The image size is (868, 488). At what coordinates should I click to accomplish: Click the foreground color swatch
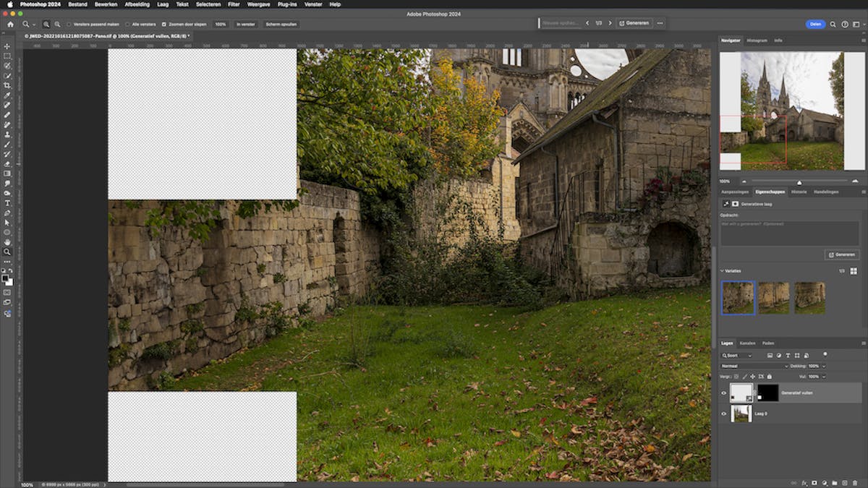coord(6,277)
